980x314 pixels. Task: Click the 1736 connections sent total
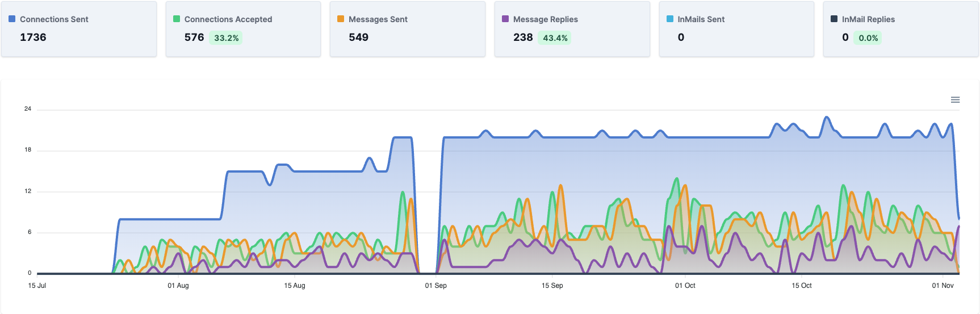[33, 37]
